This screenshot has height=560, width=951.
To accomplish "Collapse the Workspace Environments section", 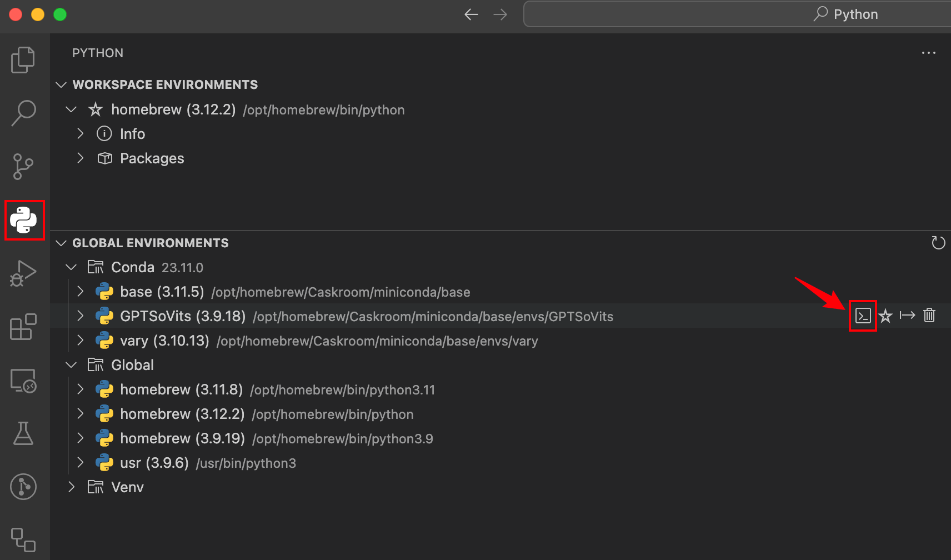I will tap(61, 84).
